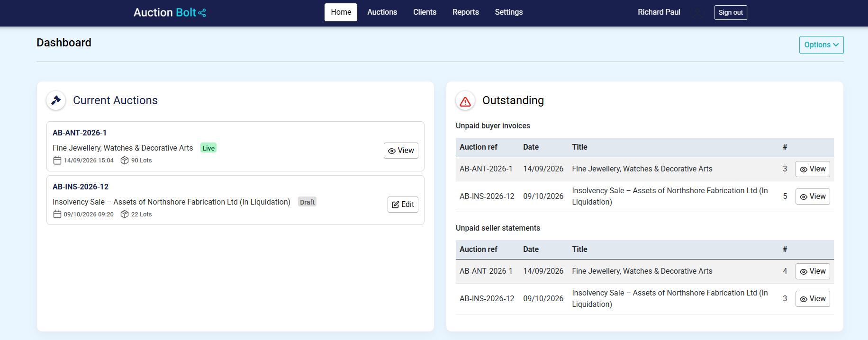
Task: Click 'Fine Jewellery' title in buyer invoices table
Action: (642, 169)
